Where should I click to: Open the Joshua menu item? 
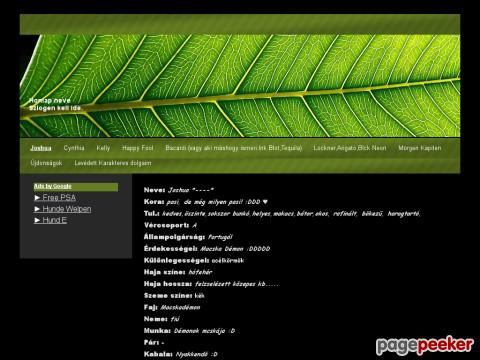point(41,148)
